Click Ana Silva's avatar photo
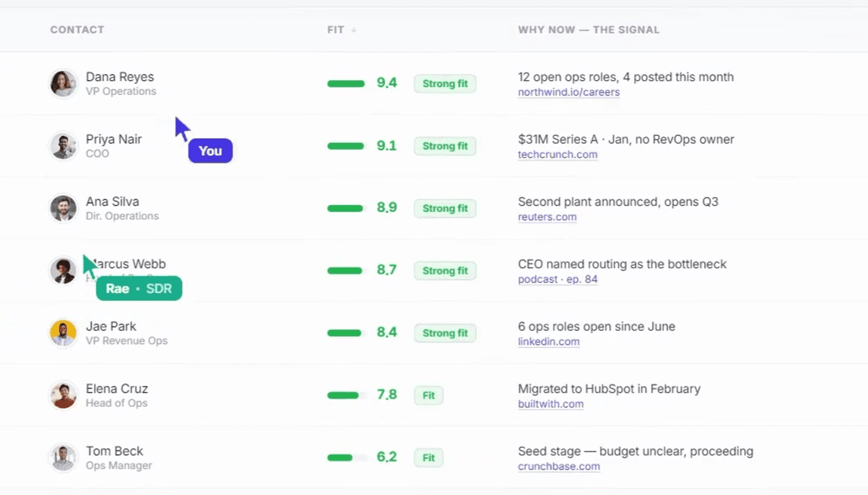The width and height of the screenshot is (868, 495). click(63, 208)
